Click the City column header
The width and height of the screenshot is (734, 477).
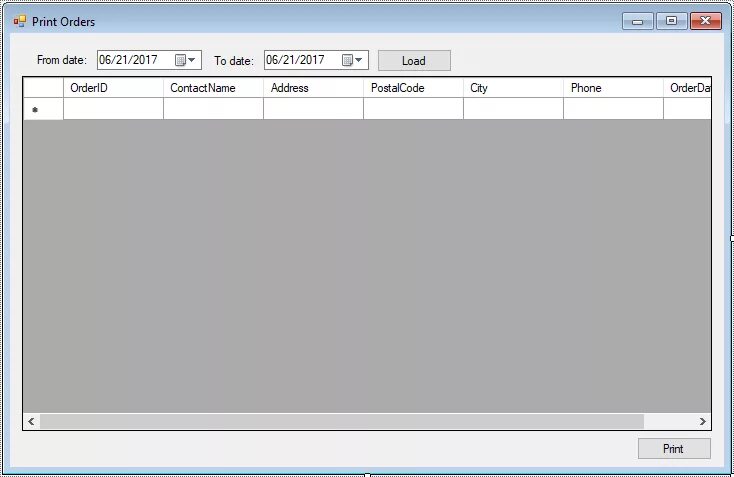pos(514,88)
